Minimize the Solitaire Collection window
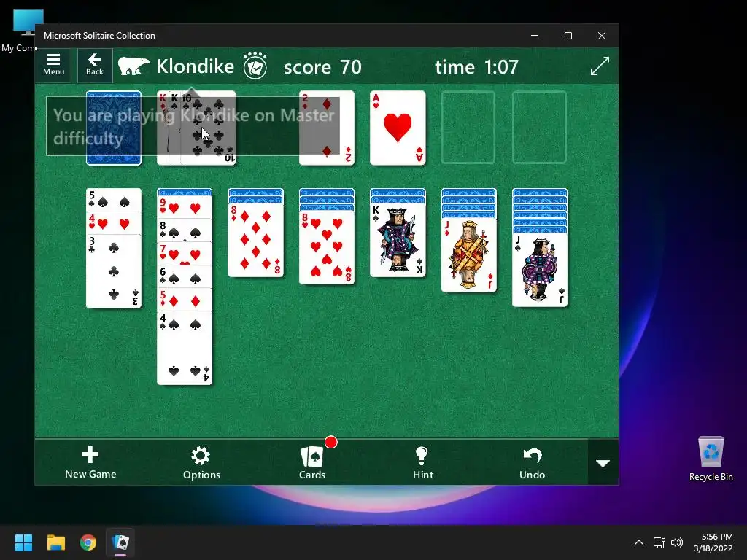The image size is (747, 560). (535, 36)
